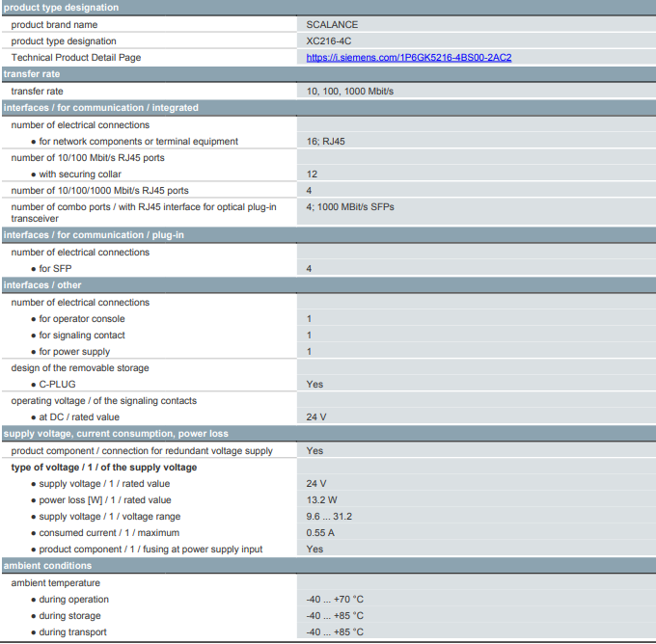Select the '4; 1000 MBit/s SFPs' value
Viewport: 656px width, 644px height.
pyautogui.click(x=350, y=207)
